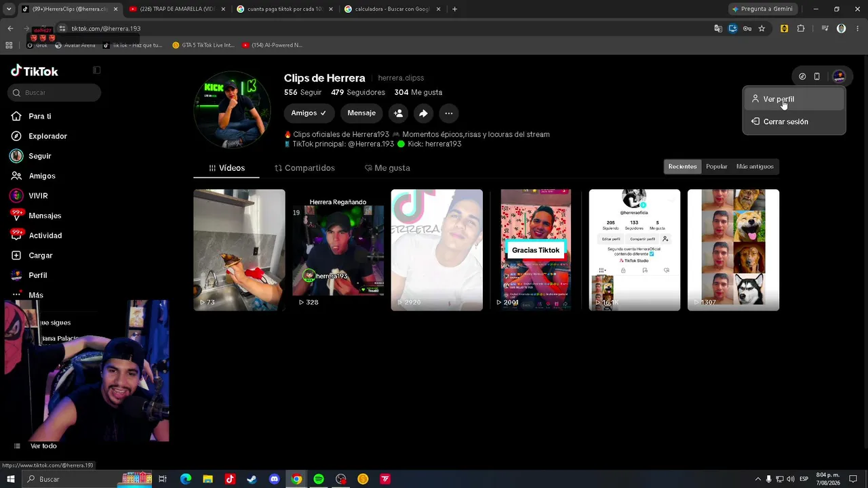This screenshot has height=488, width=868.
Task: Sort videos by Más antiguos
Action: pyautogui.click(x=755, y=167)
